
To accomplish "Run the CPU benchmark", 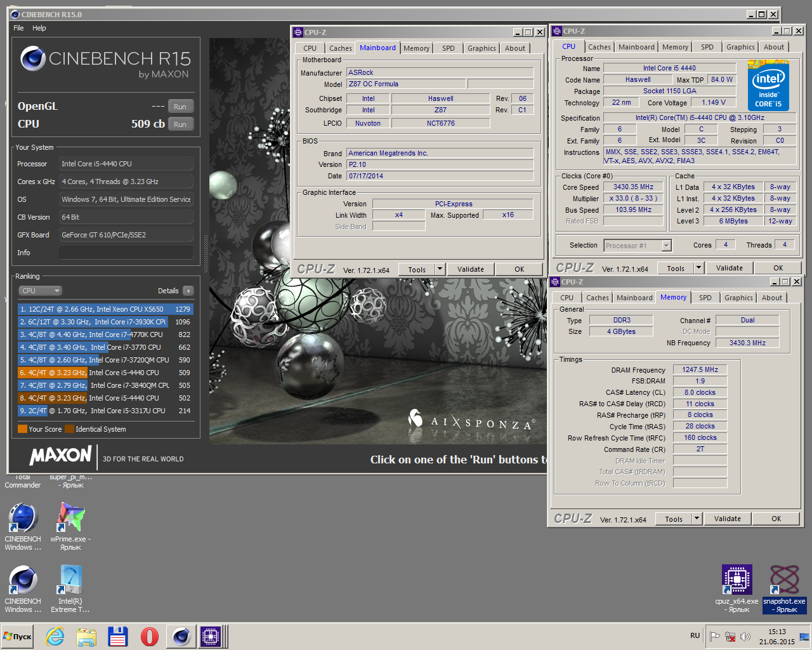I will coord(180,124).
